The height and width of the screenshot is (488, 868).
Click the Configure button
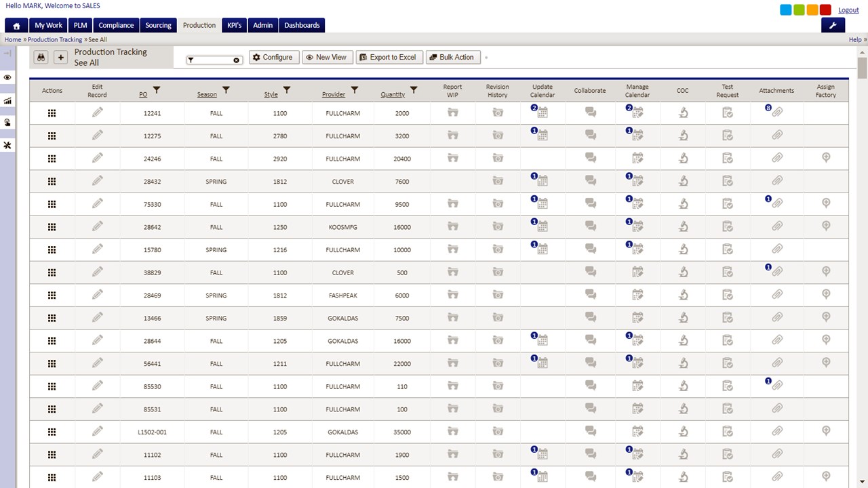[273, 58]
